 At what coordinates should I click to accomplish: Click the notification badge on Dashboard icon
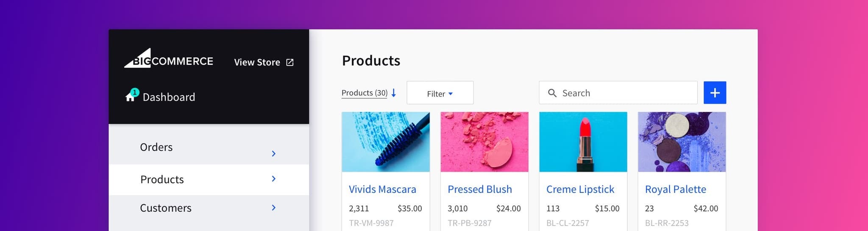[135, 92]
